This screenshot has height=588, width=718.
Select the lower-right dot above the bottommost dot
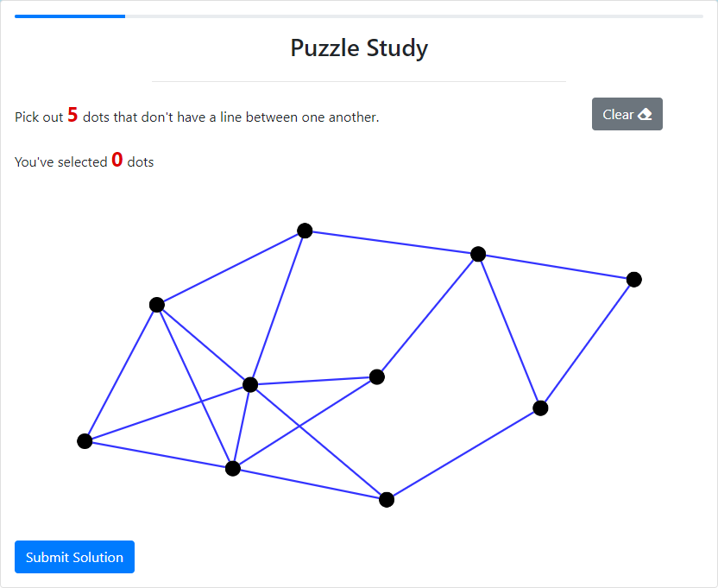point(541,408)
